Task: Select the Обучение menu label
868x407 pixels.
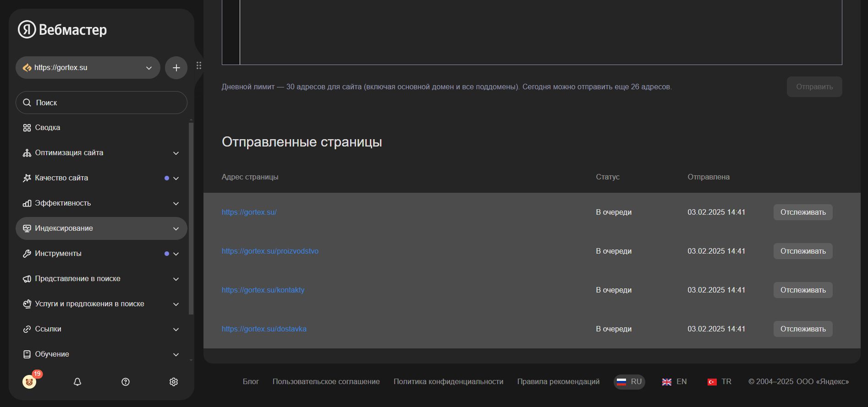Action: click(52, 354)
